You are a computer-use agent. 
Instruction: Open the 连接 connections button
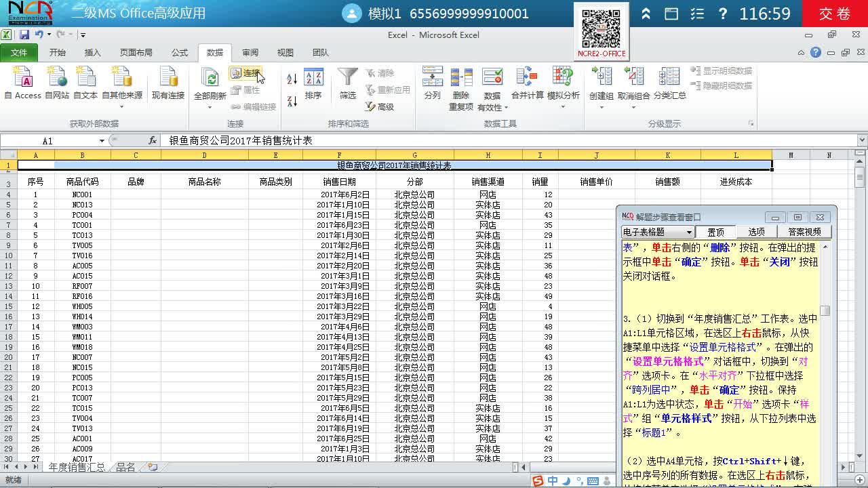point(245,73)
